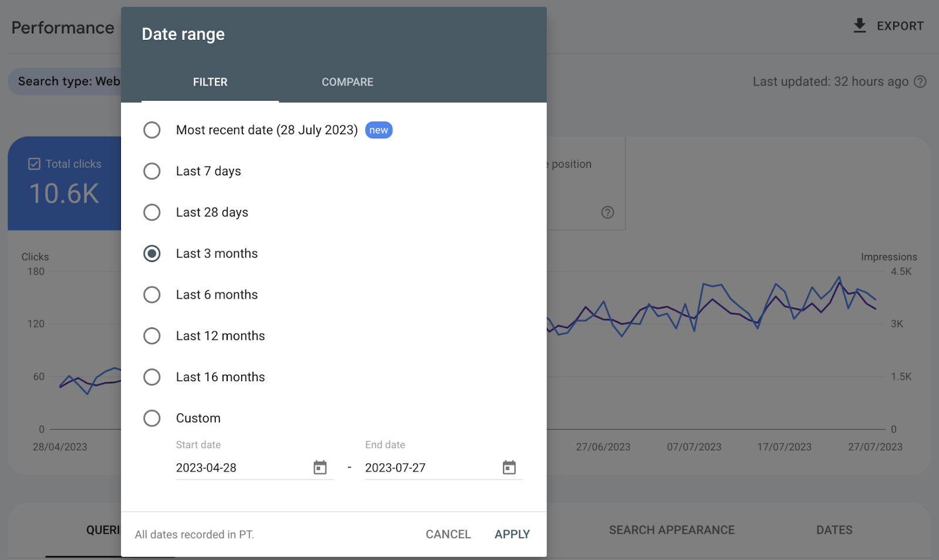Open the end date calendar picker
This screenshot has width=939, height=560.
tap(509, 467)
